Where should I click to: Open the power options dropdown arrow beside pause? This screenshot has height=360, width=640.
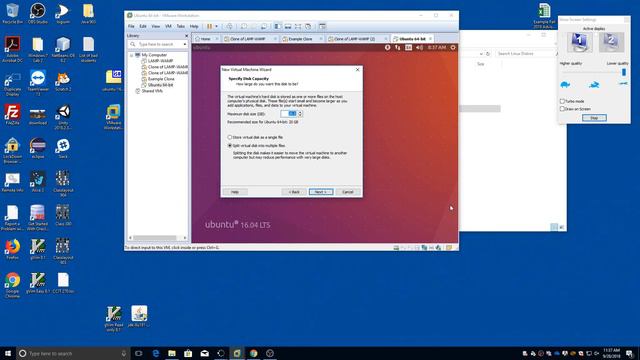[216, 27]
